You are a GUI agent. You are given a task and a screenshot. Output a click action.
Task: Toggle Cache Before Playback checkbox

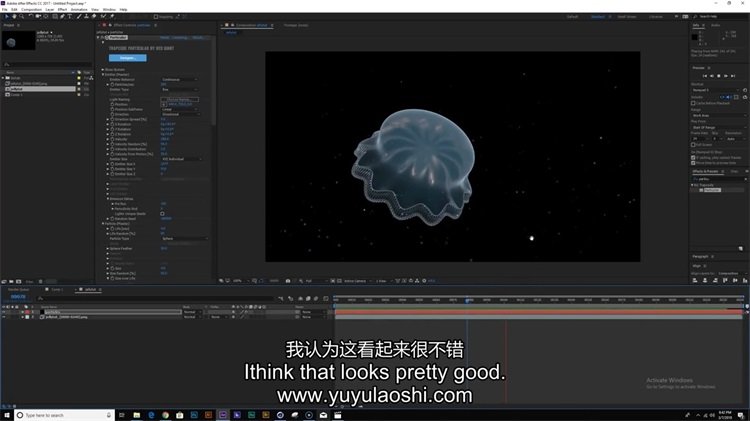[694, 103]
